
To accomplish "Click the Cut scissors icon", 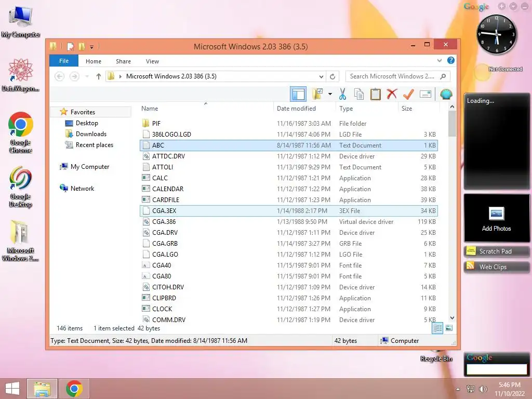I will click(x=342, y=94).
